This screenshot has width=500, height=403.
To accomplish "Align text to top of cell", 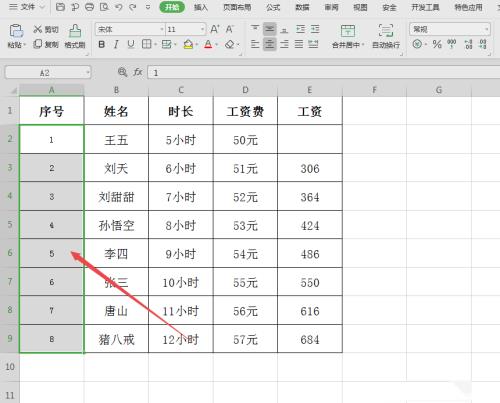I will (255, 29).
